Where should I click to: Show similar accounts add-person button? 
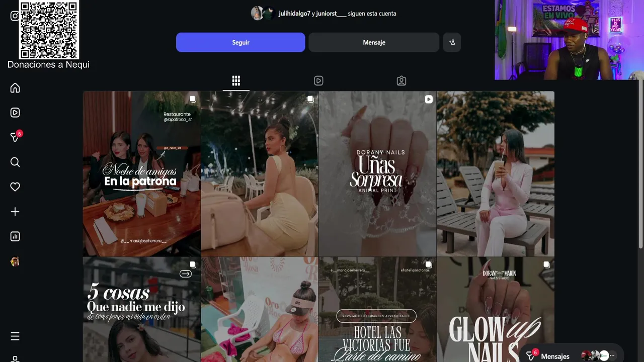point(452,42)
